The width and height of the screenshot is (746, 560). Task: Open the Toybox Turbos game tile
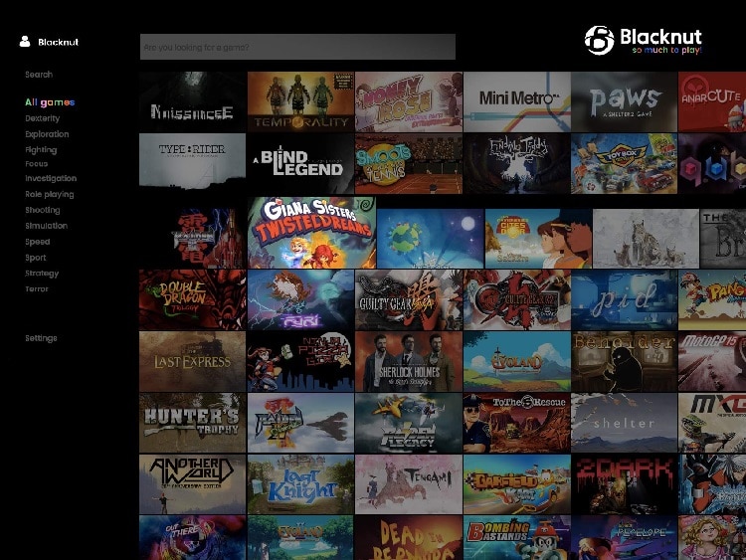(625, 163)
